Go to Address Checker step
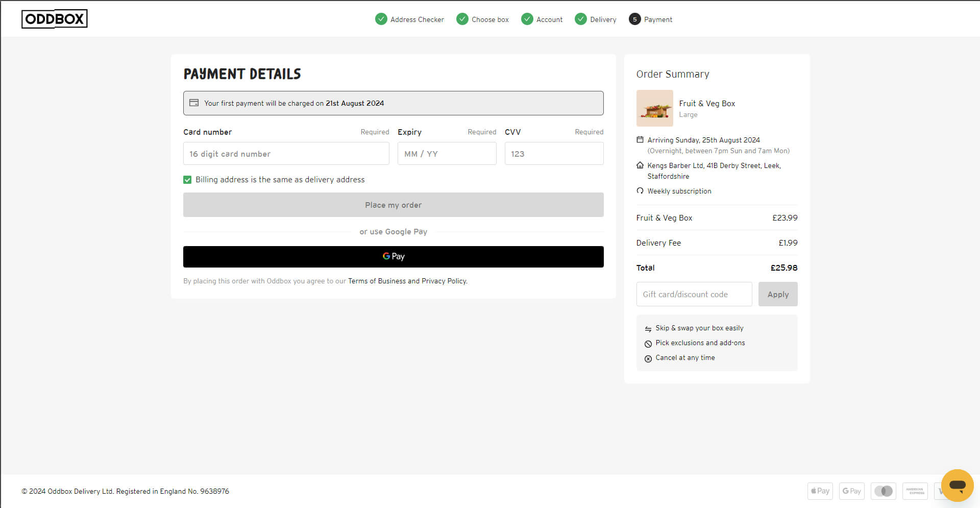 pos(417,19)
